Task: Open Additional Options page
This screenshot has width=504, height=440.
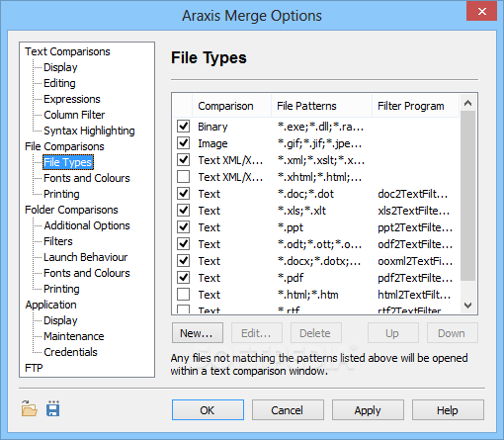Action: [87, 225]
